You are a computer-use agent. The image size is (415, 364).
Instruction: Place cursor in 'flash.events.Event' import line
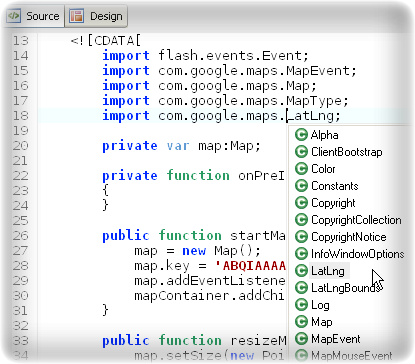pos(233,55)
